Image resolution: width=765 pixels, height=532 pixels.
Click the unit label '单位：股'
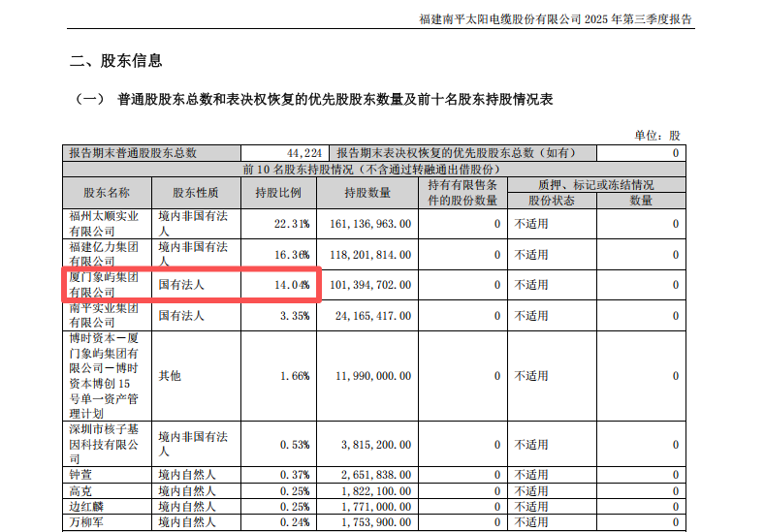point(657,135)
